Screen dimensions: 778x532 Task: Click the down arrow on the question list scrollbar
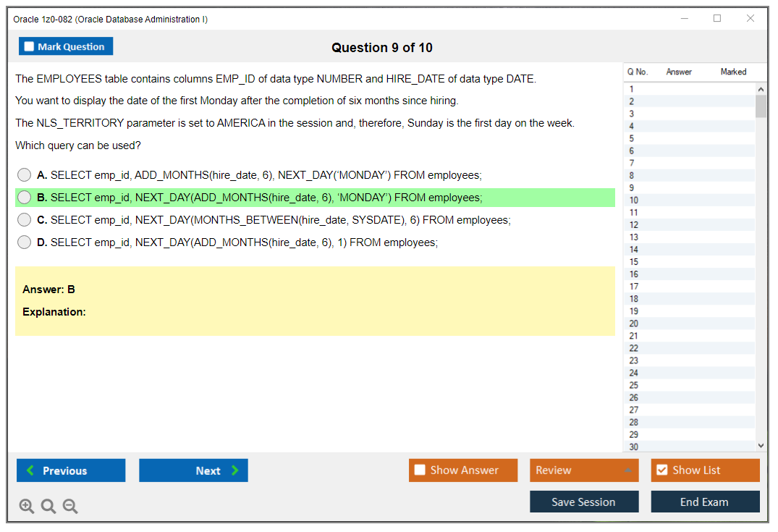click(x=759, y=445)
